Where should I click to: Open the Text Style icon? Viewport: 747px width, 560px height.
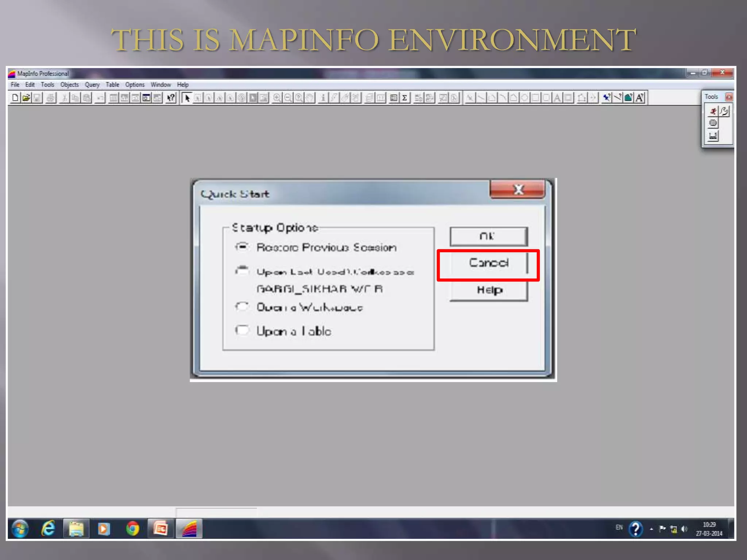(640, 98)
